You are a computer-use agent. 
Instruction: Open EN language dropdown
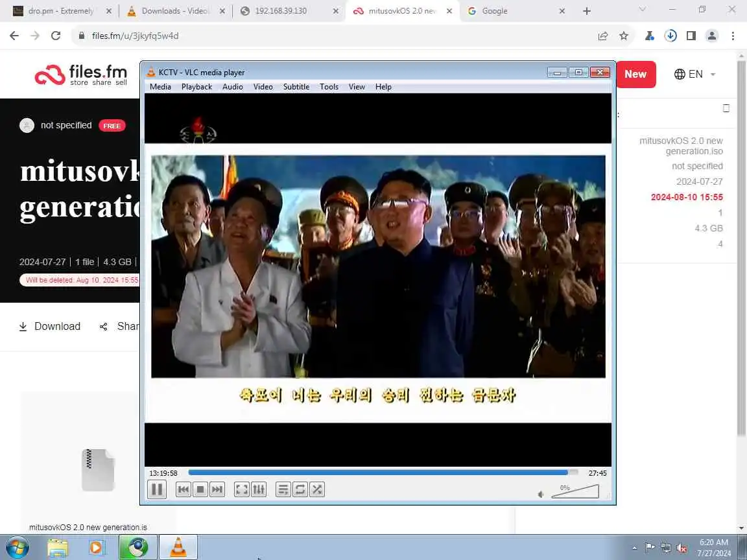695,74
